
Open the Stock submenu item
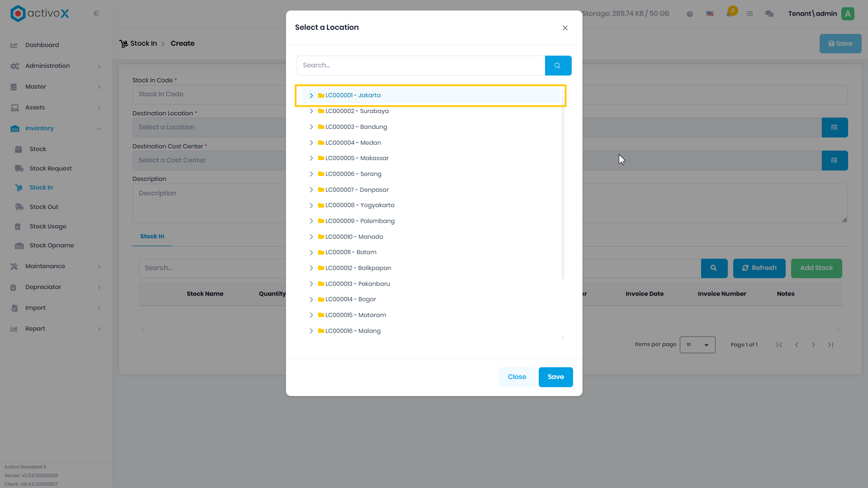click(x=38, y=149)
